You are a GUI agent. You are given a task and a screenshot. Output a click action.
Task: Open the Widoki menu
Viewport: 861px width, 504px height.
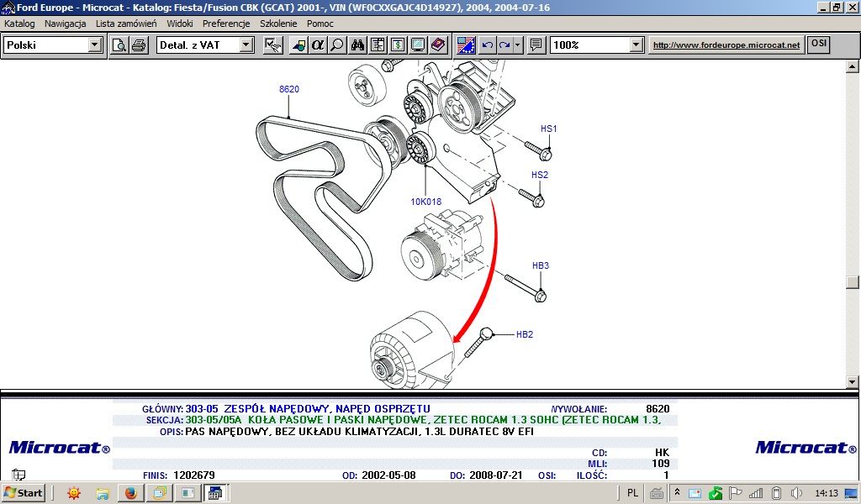180,24
